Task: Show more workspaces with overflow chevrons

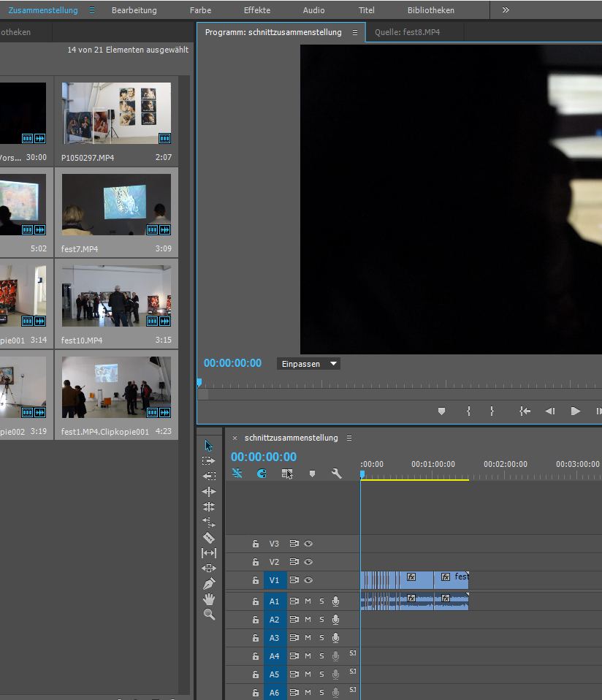Action: (x=506, y=9)
